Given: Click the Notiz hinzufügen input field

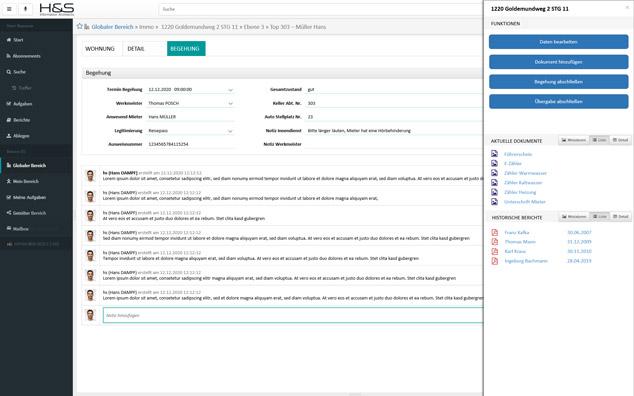Looking at the screenshot, I should [x=293, y=315].
